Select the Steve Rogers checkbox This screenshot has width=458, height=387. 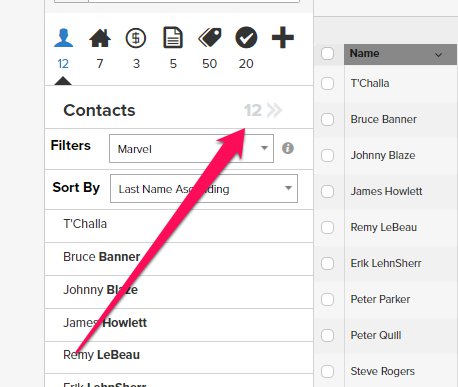pos(327,371)
